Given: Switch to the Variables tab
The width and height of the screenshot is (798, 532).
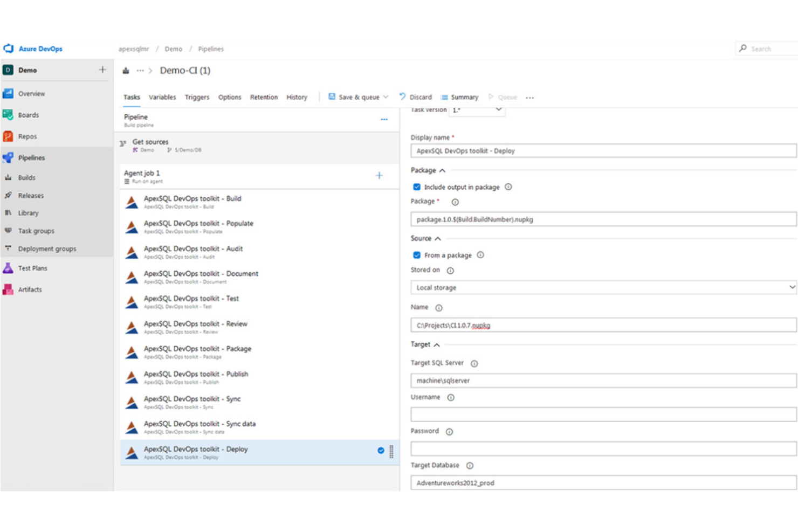Looking at the screenshot, I should click(162, 97).
